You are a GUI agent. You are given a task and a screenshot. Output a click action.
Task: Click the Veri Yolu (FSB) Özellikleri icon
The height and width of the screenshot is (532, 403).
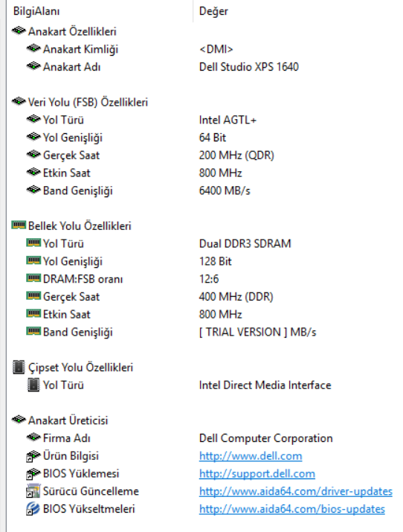pos(19,101)
